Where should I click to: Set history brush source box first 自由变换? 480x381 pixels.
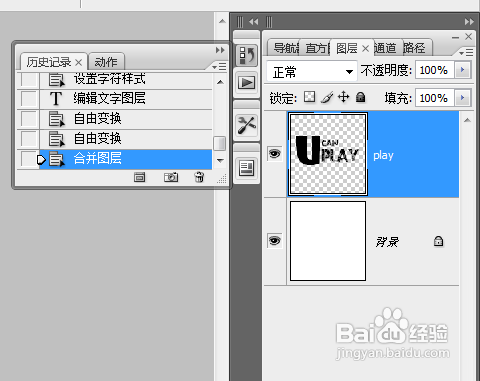29,119
